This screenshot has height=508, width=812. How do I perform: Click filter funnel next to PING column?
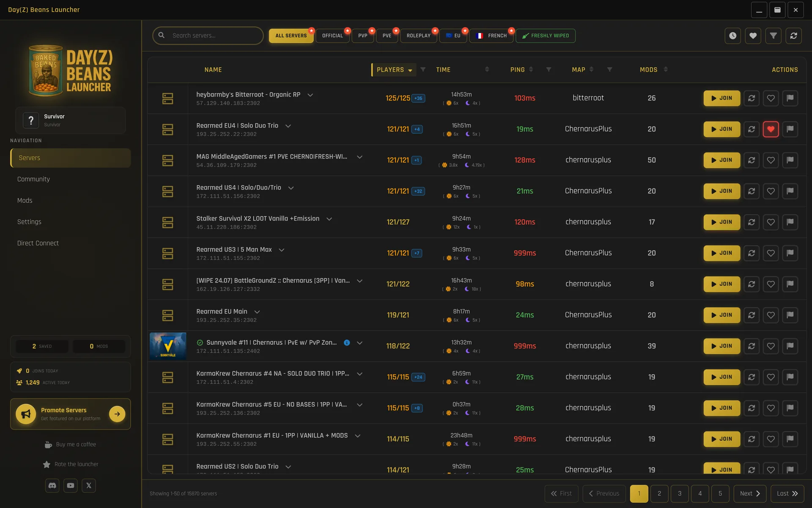click(549, 69)
